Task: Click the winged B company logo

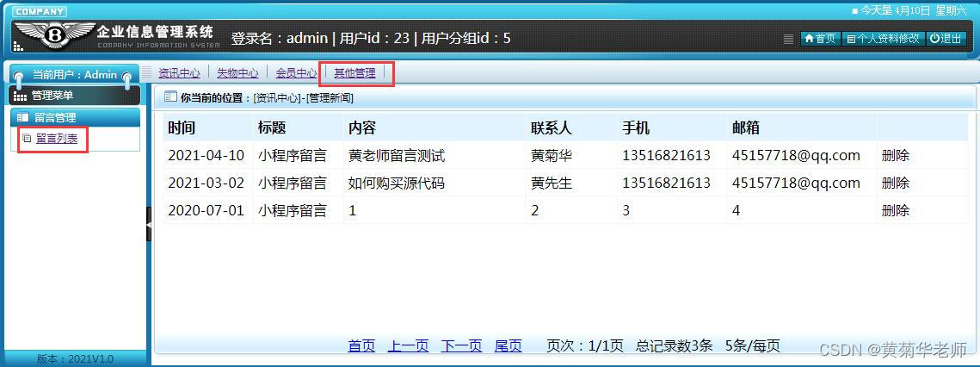Action: [x=54, y=35]
